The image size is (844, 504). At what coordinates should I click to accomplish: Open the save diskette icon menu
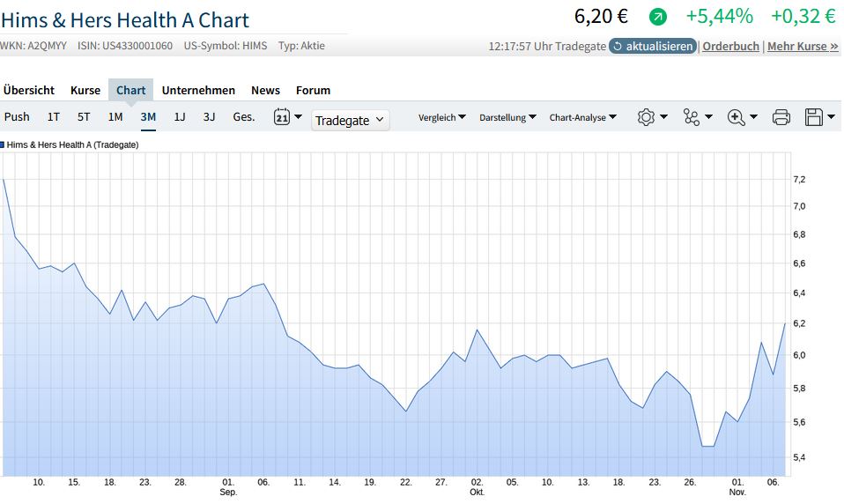pos(814,117)
